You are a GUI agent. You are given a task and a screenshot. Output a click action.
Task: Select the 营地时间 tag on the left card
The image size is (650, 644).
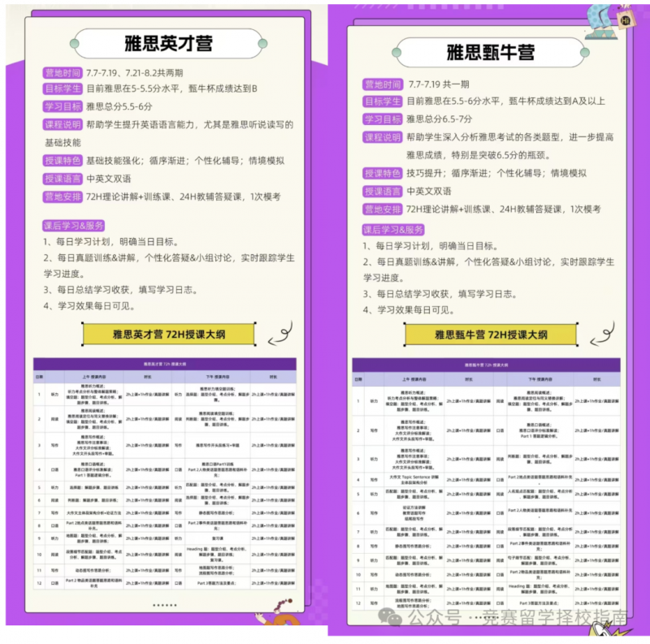[x=63, y=73]
